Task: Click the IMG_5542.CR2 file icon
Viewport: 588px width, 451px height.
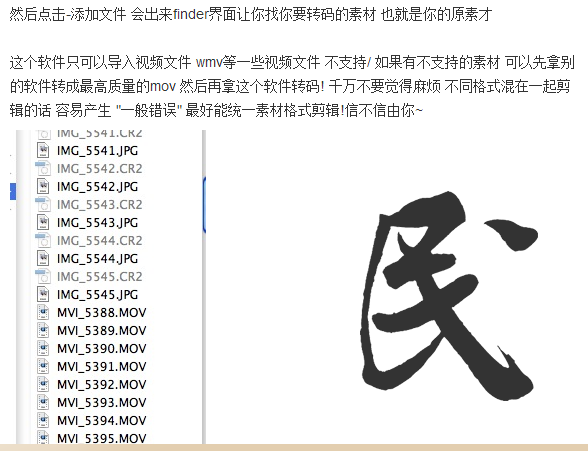Action: [x=43, y=168]
